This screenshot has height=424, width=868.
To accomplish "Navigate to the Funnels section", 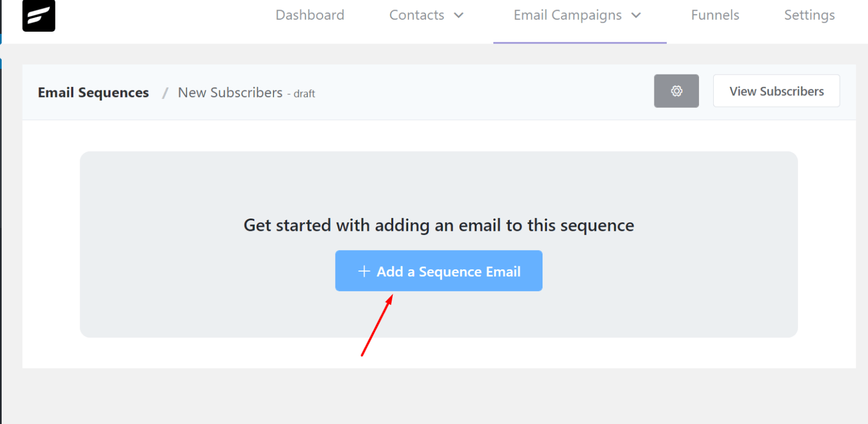I will click(714, 15).
